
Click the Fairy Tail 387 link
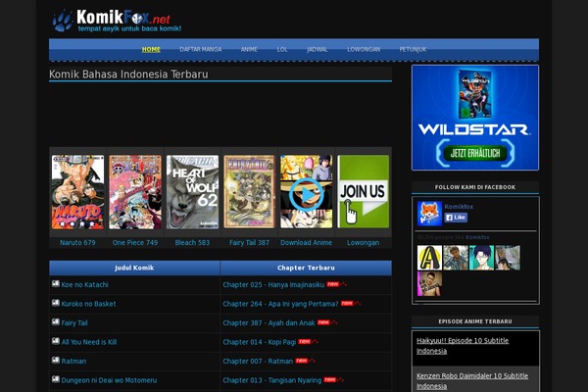(249, 243)
